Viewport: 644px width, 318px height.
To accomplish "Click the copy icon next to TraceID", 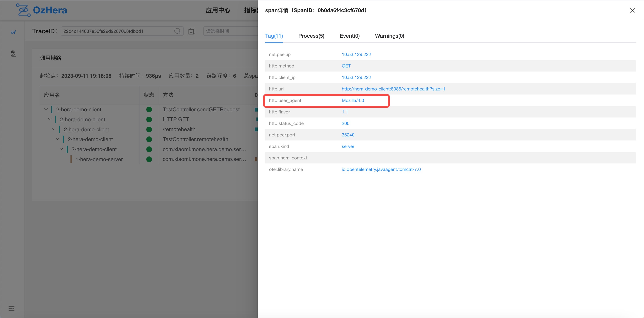I will click(192, 31).
